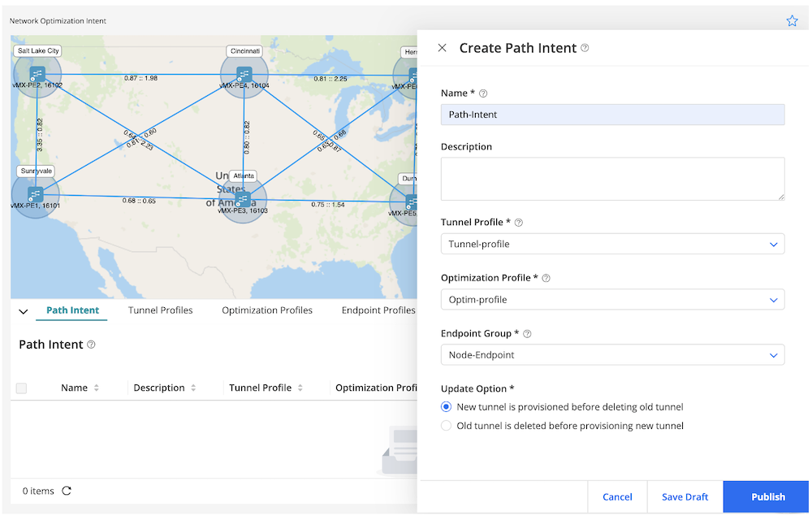Save the path intent as draft
Image resolution: width=812 pixels, height=516 pixels.
click(685, 496)
